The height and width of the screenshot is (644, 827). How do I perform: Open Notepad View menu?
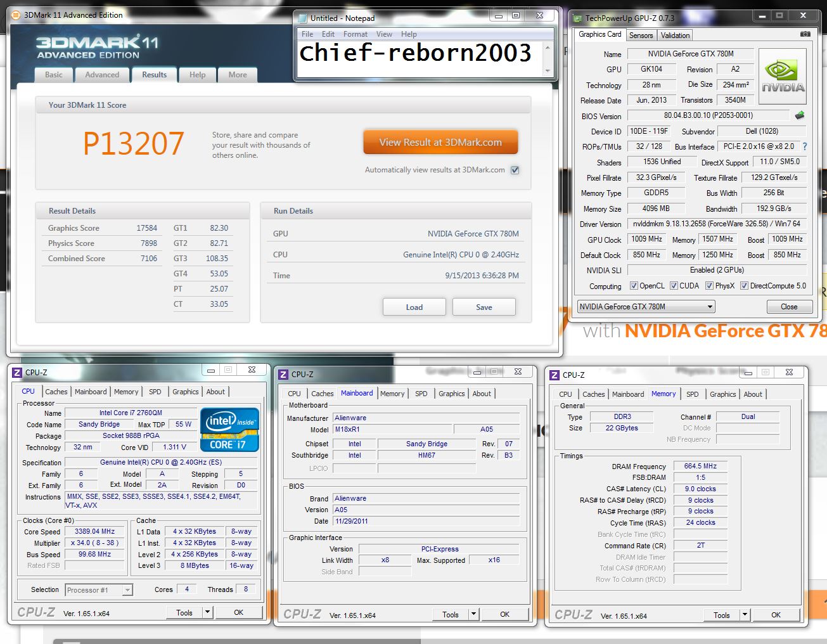click(x=384, y=34)
